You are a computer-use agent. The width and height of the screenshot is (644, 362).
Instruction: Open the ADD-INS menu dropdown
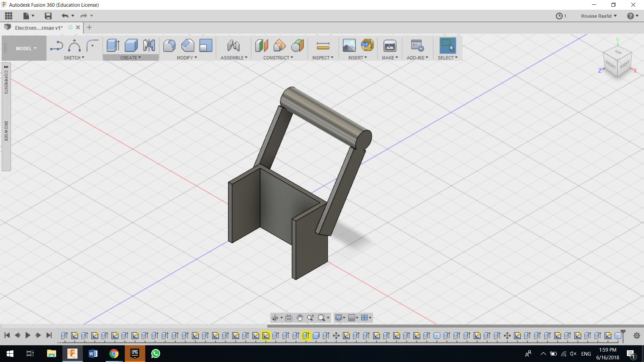417,58
